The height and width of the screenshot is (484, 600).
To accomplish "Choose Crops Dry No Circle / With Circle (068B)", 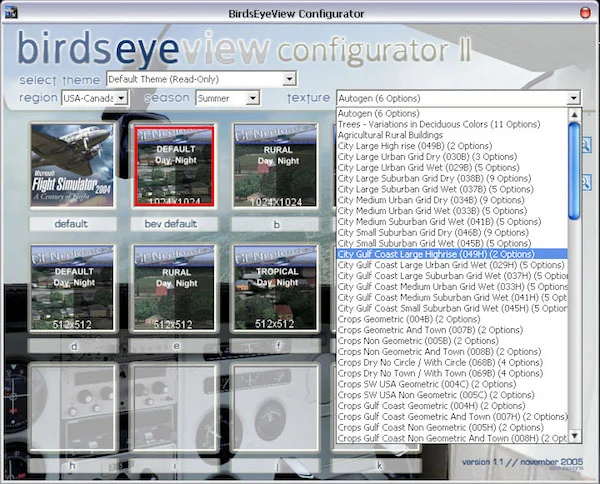I will pyautogui.click(x=452, y=362).
